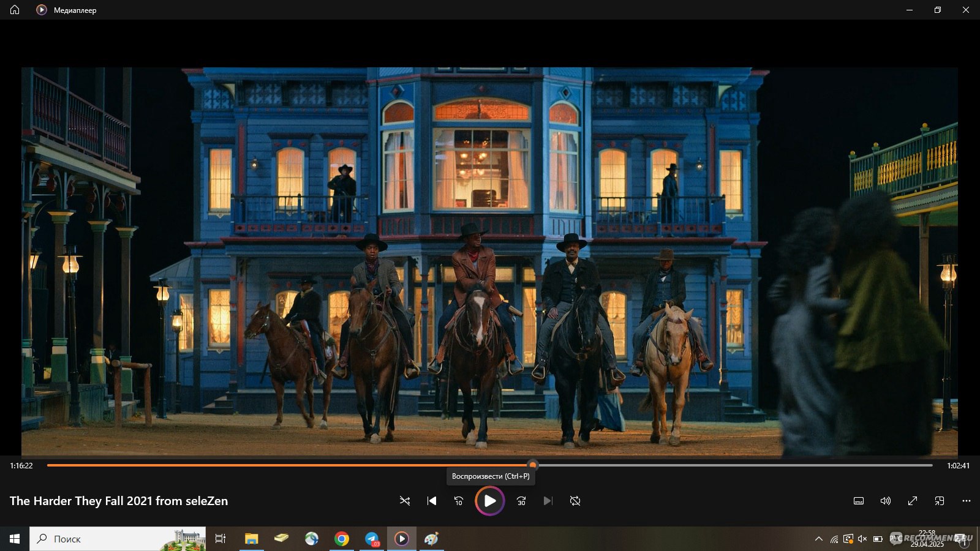Screen dimensions: 980x551
Task: Click the movie title The Harder They Fall
Action: pyautogui.click(x=119, y=501)
